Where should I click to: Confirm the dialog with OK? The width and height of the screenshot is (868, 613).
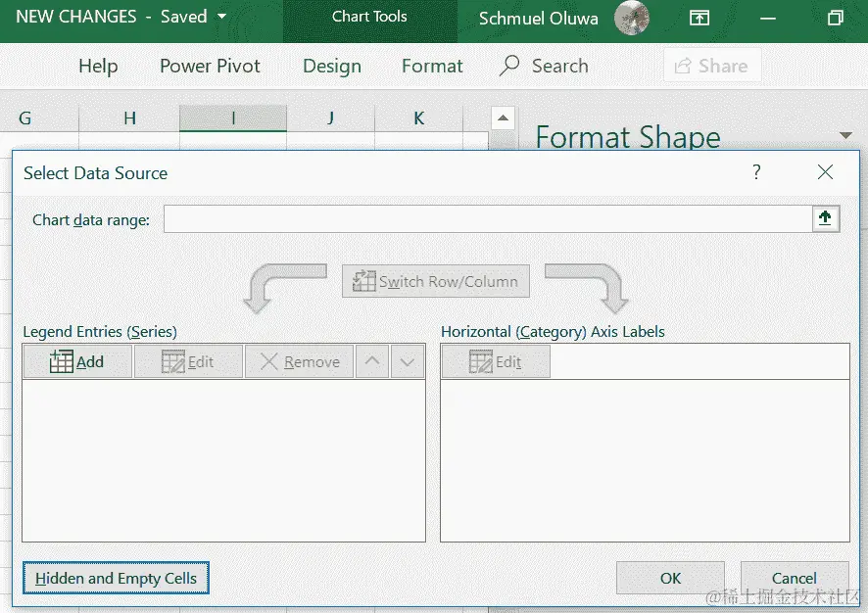670,578
